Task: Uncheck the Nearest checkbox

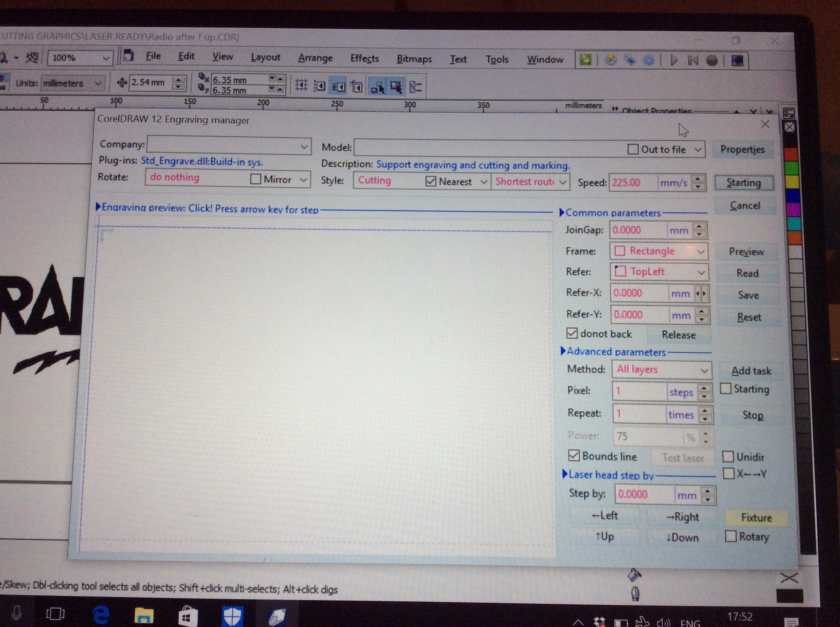Action: 431,181
